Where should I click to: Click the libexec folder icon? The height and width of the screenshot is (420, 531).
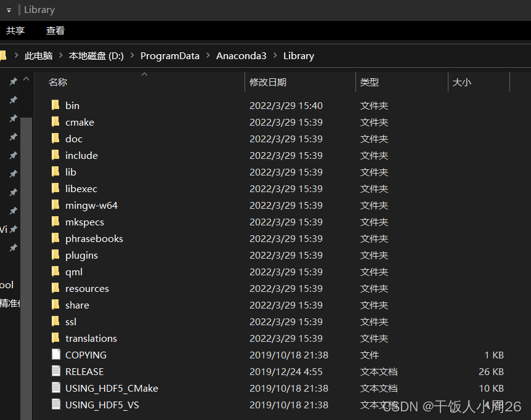55,188
